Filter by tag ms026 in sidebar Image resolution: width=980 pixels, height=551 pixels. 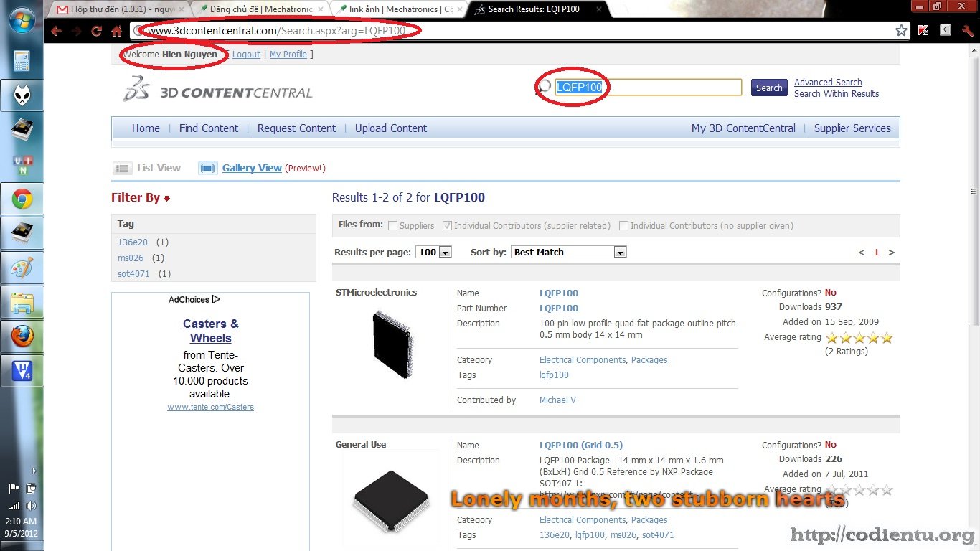[x=131, y=258]
